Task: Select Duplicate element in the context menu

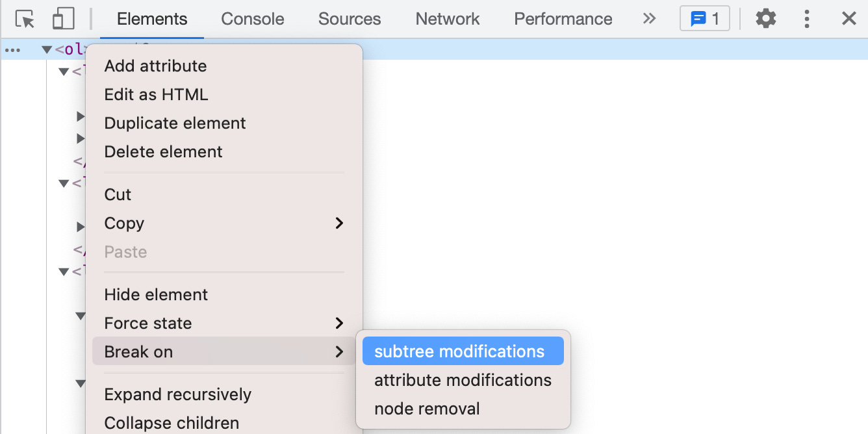Action: tap(175, 123)
